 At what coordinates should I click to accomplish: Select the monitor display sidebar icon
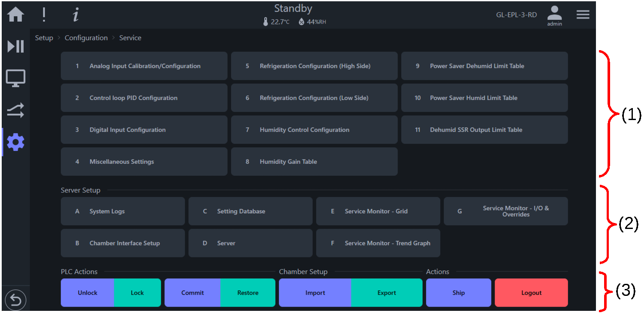[x=16, y=78]
